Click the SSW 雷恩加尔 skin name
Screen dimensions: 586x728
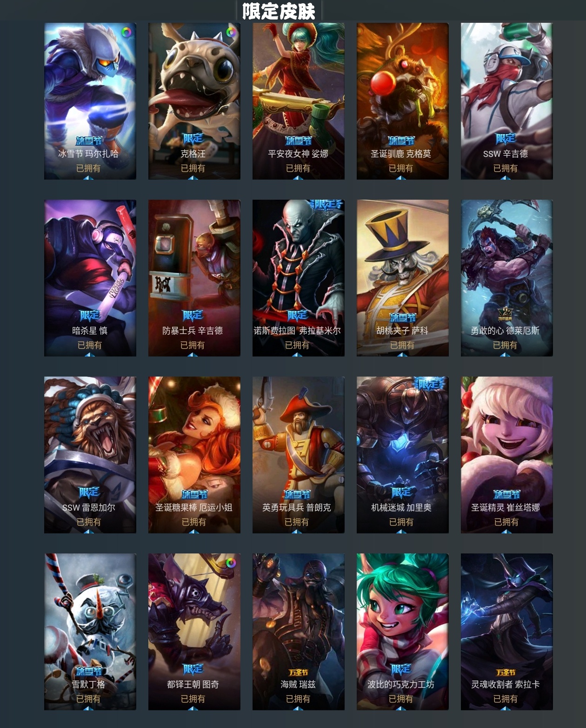click(x=89, y=507)
